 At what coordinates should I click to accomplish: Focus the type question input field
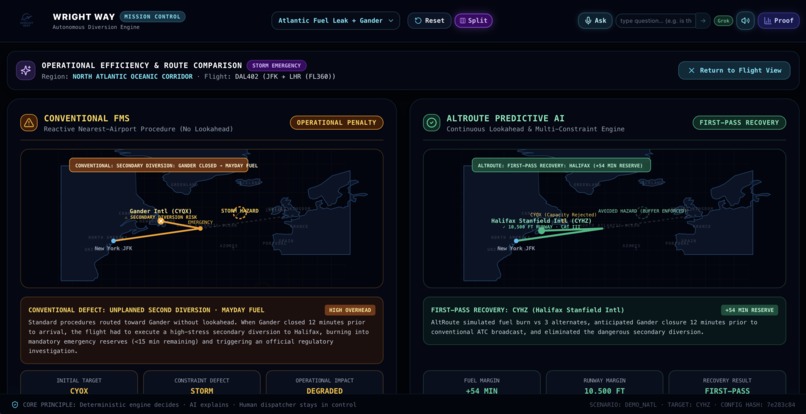point(656,21)
